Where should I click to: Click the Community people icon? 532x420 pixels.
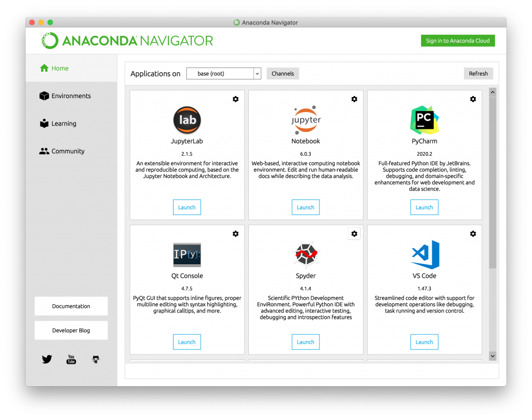44,151
